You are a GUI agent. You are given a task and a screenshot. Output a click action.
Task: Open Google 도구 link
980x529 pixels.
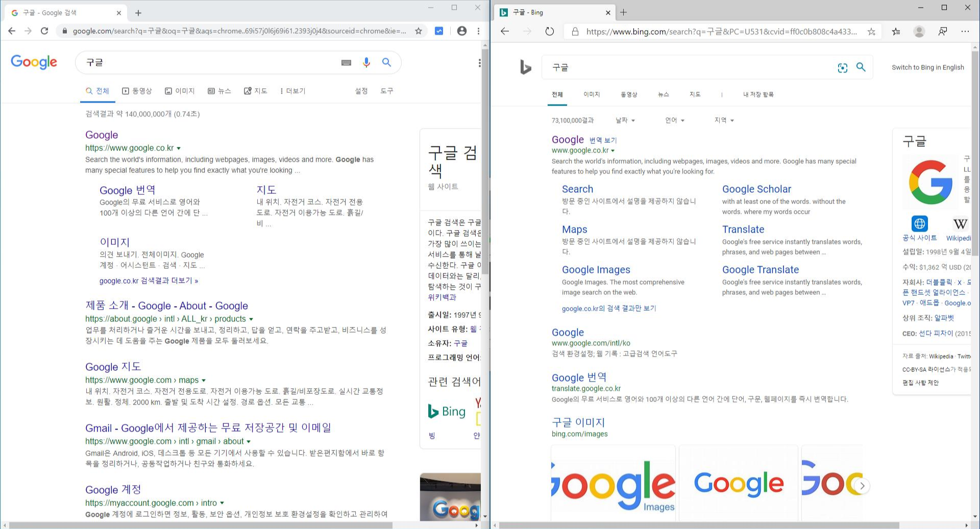[x=387, y=91]
